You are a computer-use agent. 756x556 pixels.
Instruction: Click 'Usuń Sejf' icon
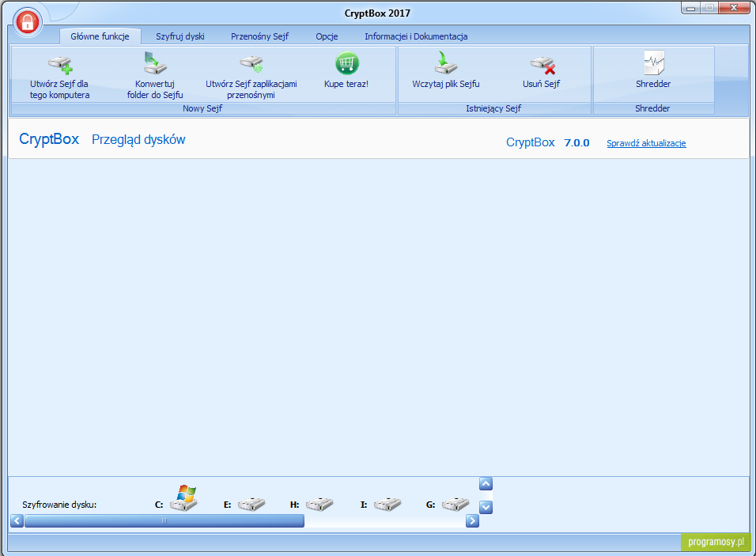click(x=542, y=65)
